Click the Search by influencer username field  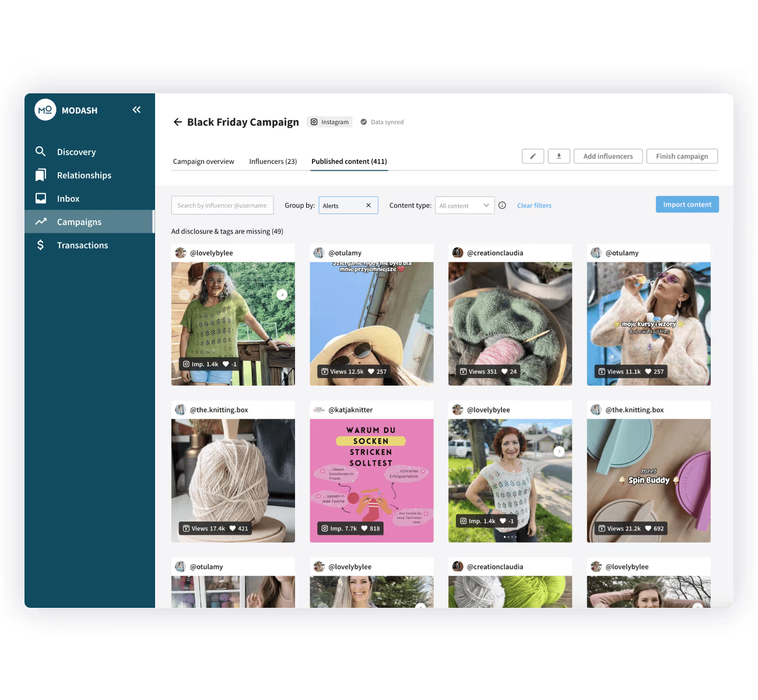tap(222, 205)
